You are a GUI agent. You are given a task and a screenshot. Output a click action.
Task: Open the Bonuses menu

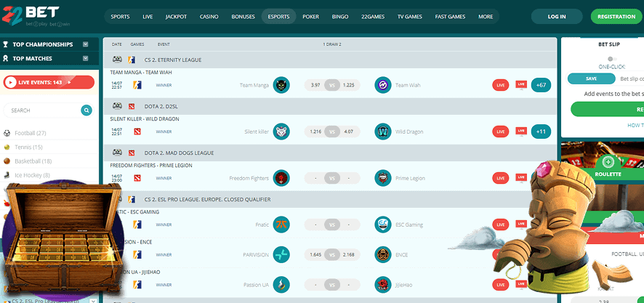pos(243,17)
